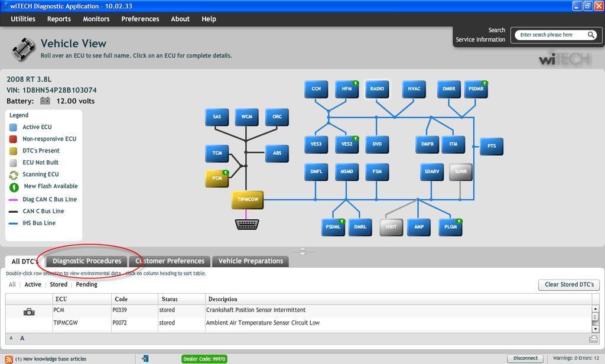
Task: Toggle the panel splitter collapse arrows
Action: click(x=302, y=252)
